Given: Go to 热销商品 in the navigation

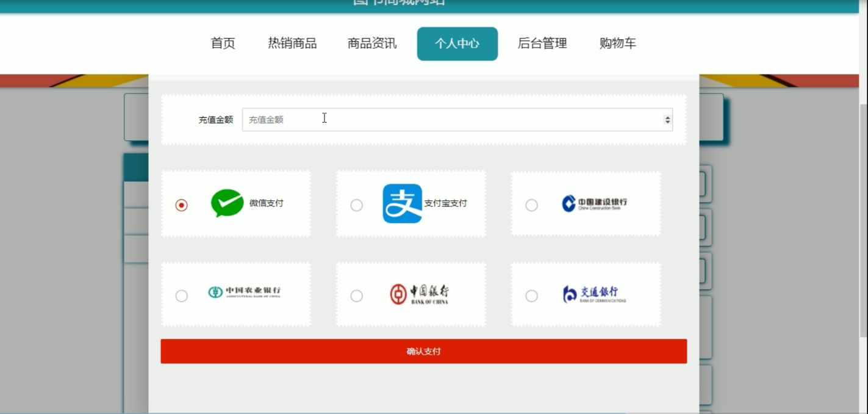Looking at the screenshot, I should (x=292, y=43).
